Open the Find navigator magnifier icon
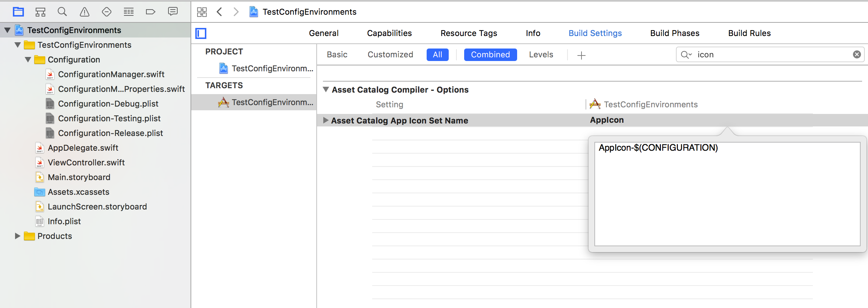 pos(63,12)
